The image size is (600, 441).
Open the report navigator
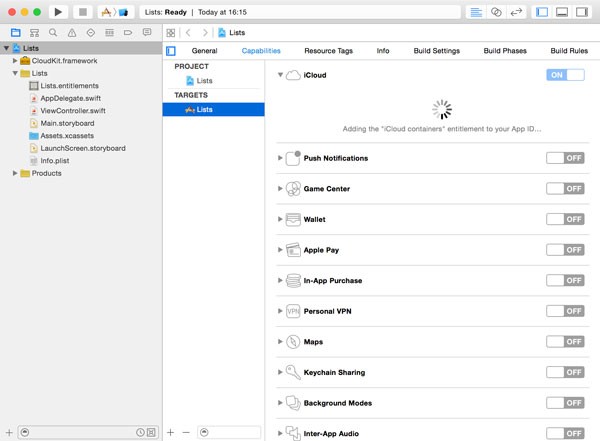point(147,33)
